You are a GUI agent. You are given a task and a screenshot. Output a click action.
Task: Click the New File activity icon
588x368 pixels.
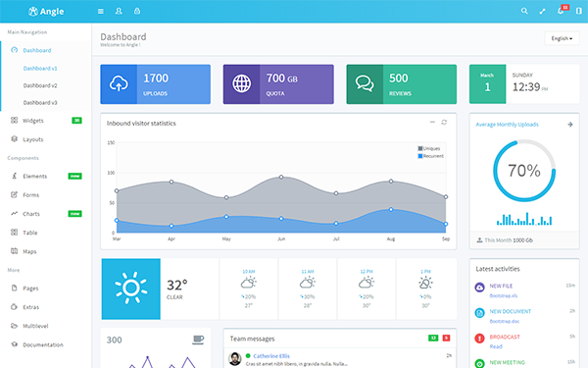point(479,288)
